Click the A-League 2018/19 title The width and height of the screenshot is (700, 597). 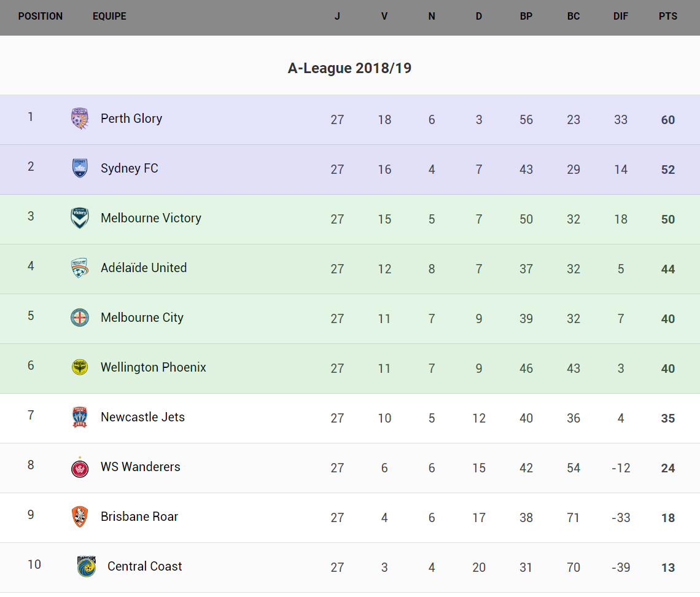[x=349, y=68]
